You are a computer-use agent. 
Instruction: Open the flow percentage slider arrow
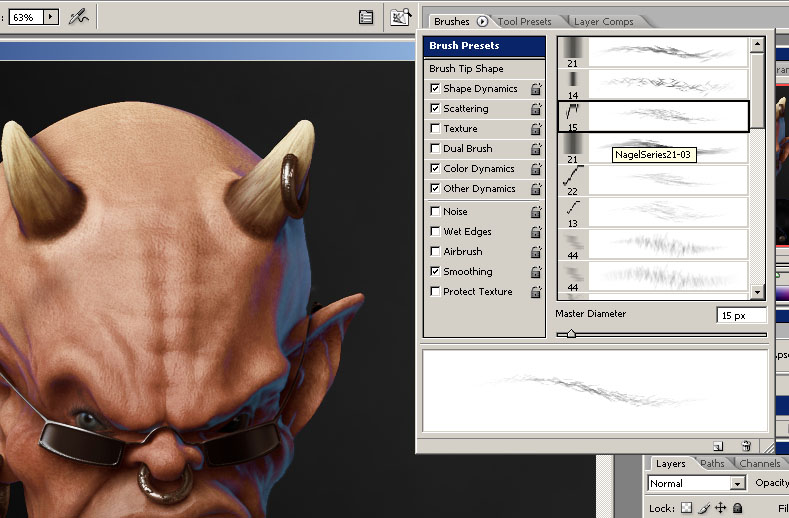[50, 17]
